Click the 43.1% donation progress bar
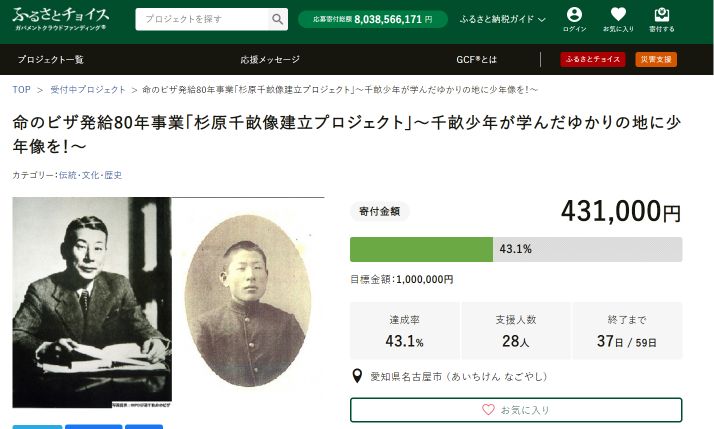Viewport: 714px width, 429px height. pyautogui.click(x=516, y=249)
